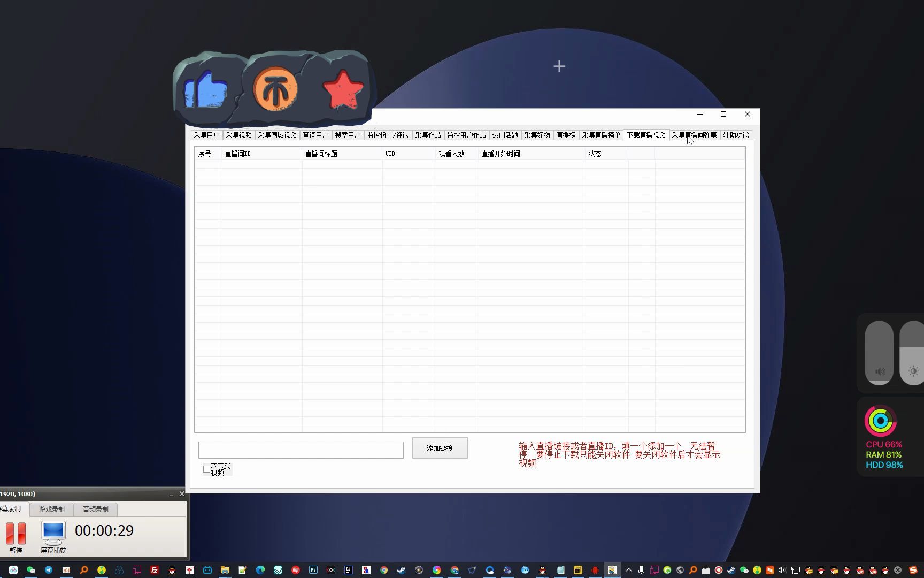Image resolution: width=924 pixels, height=578 pixels.
Task: Adjust the volume slider widget
Action: pyautogui.click(x=879, y=353)
